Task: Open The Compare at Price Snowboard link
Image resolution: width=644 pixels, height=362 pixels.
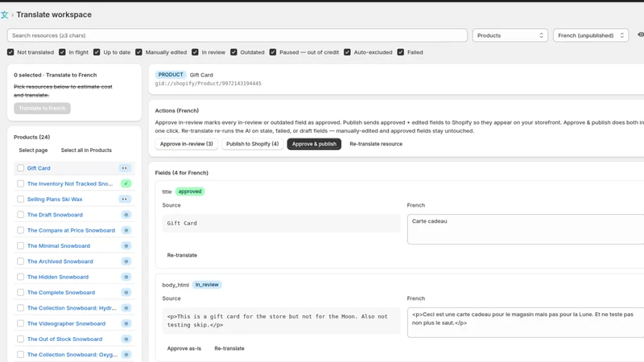Action: [x=71, y=231]
